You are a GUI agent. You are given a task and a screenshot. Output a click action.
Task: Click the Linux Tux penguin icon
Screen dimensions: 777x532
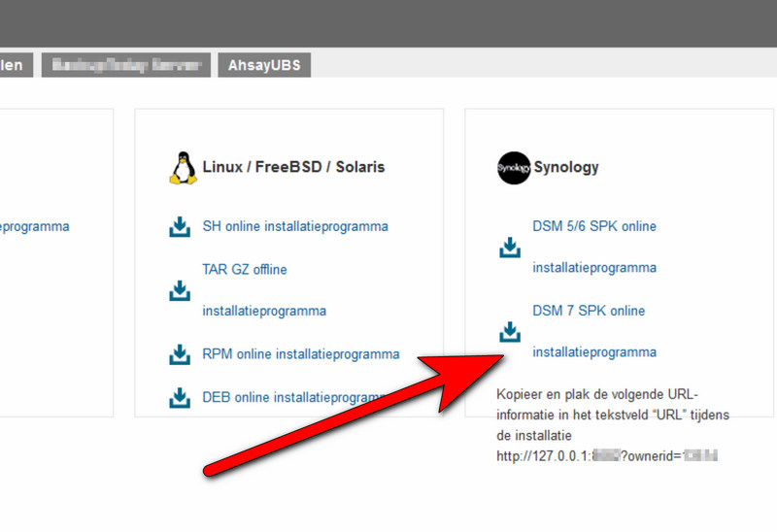[184, 168]
